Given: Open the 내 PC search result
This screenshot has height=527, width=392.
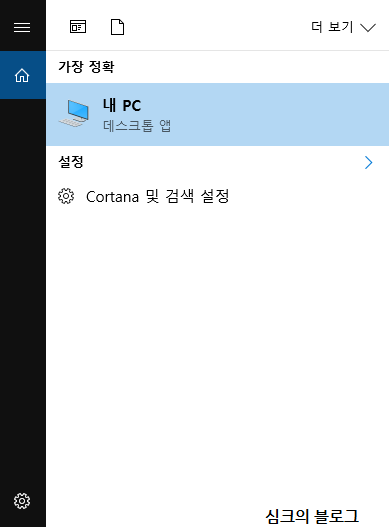Looking at the screenshot, I should (x=218, y=114).
